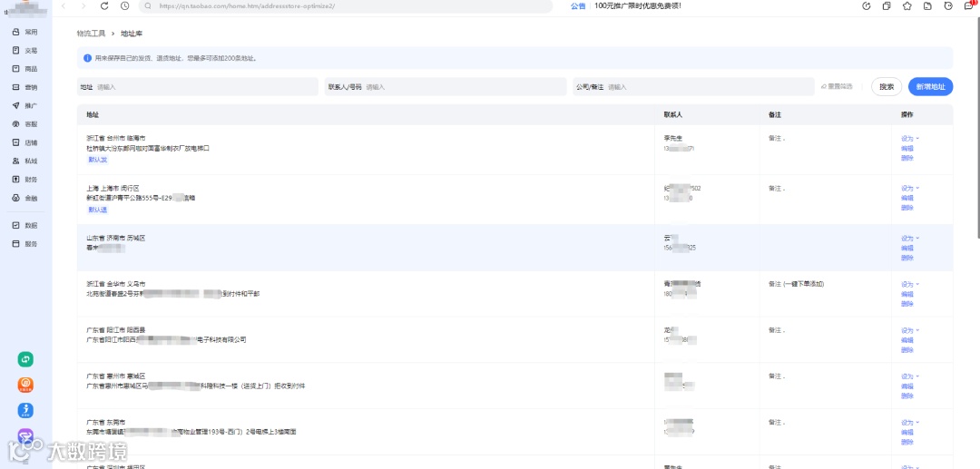Click the 默认退 tag on Shanghai address
Screen dimensions: 980x469
pos(97,210)
